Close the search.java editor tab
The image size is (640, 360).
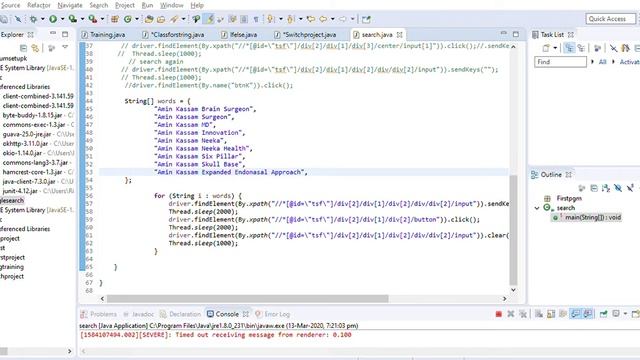(x=400, y=35)
